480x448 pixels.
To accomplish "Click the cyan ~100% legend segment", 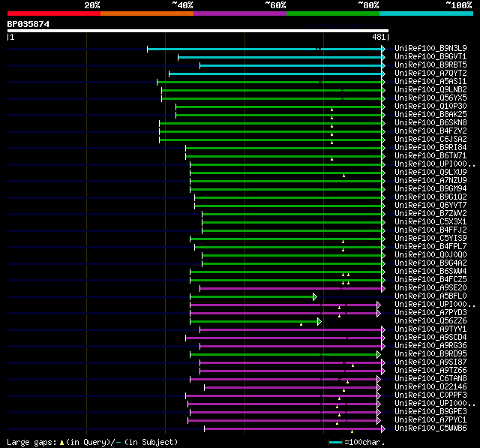I will [x=427, y=14].
